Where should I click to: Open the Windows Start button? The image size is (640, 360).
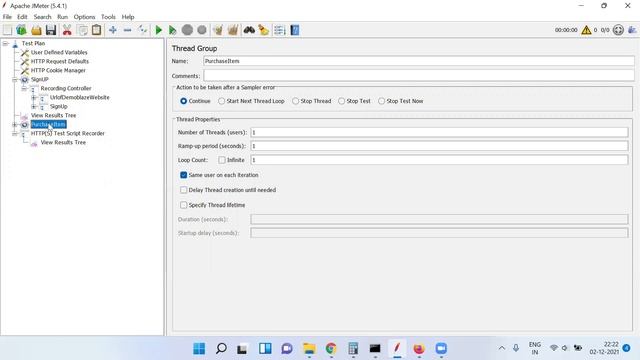(199, 349)
